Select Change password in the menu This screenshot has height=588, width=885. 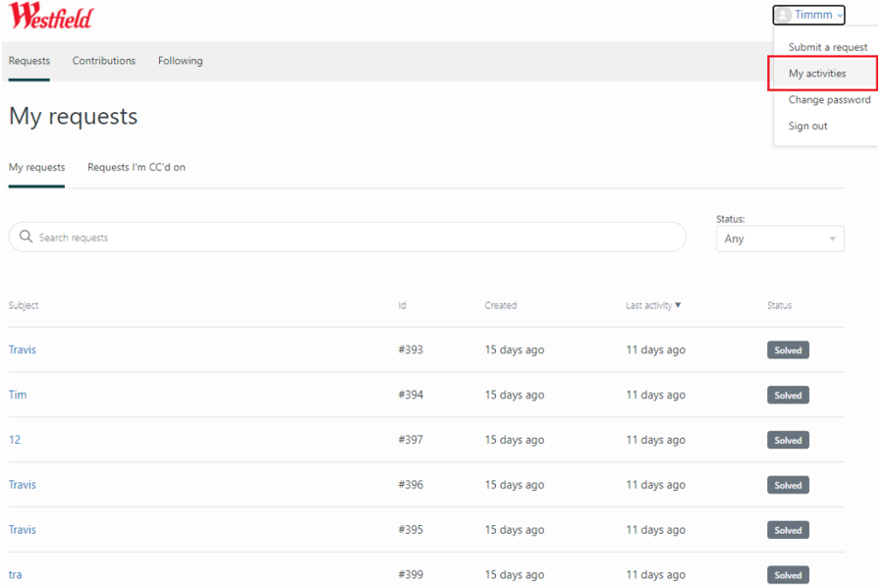(829, 100)
